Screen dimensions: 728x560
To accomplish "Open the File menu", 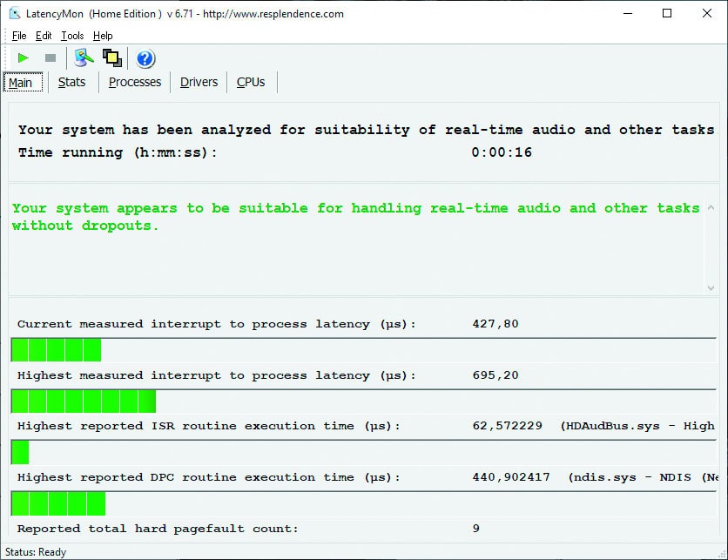I will click(18, 36).
